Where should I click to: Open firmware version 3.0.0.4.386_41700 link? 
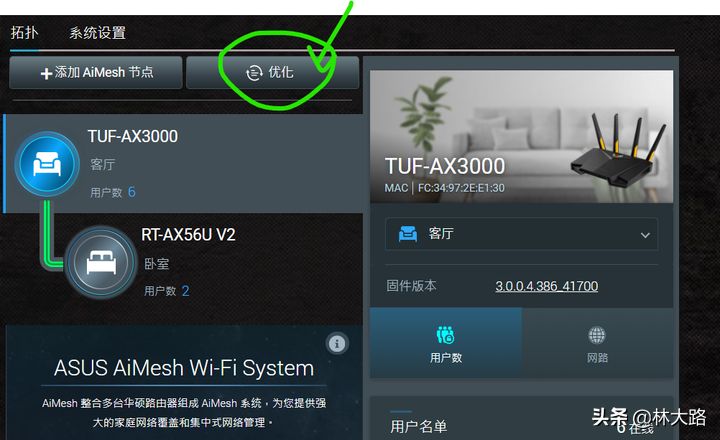point(546,286)
